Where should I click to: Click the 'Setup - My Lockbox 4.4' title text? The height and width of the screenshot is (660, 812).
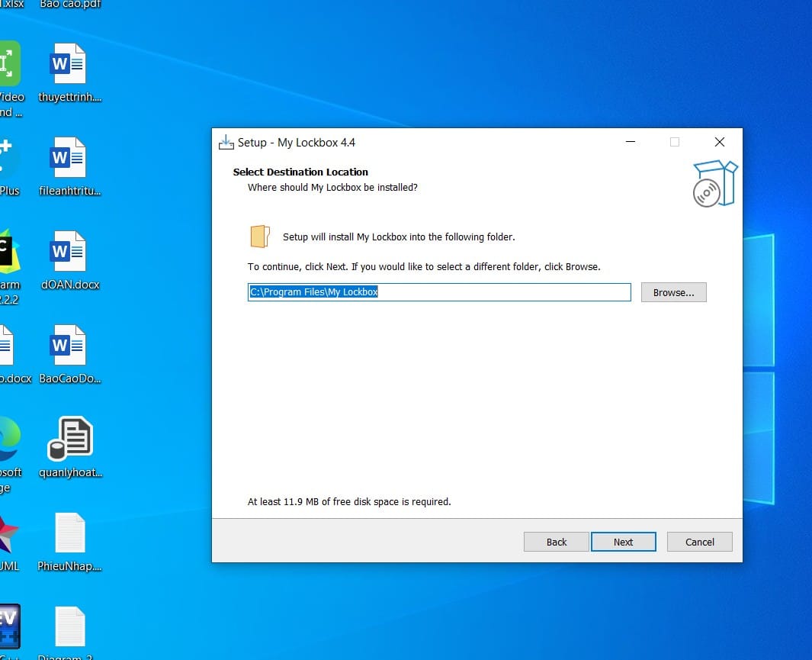(297, 143)
